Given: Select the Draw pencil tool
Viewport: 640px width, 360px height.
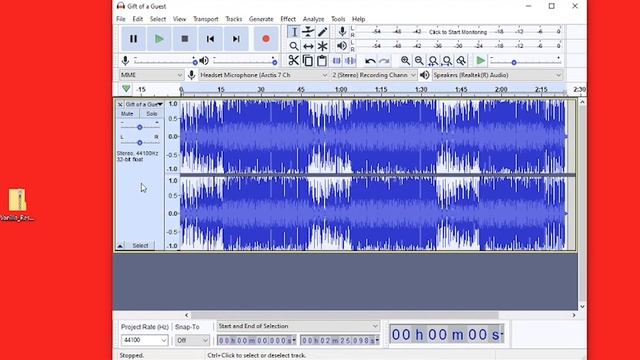Looking at the screenshot, I should [322, 32].
